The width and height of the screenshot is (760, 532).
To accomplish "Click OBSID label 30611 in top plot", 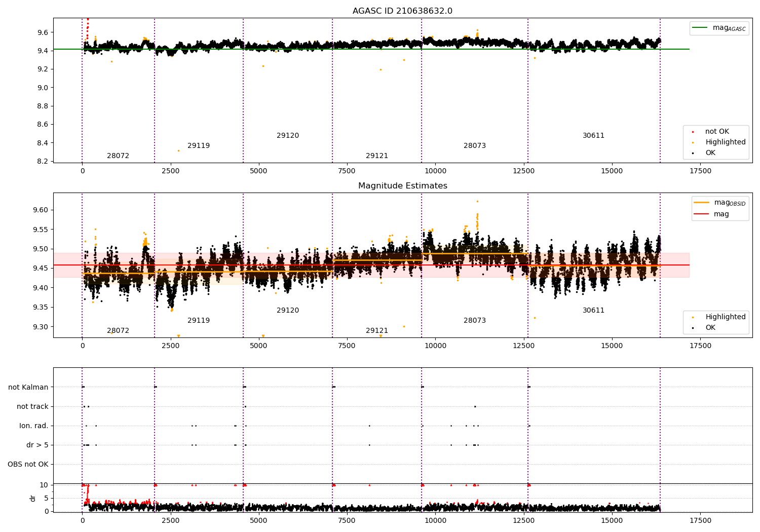I will click(x=593, y=136).
